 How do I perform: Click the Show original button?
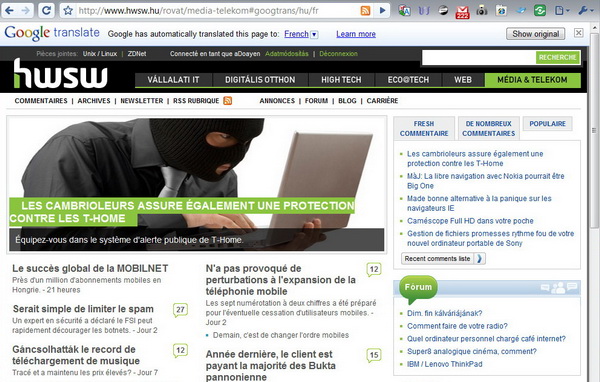536,34
